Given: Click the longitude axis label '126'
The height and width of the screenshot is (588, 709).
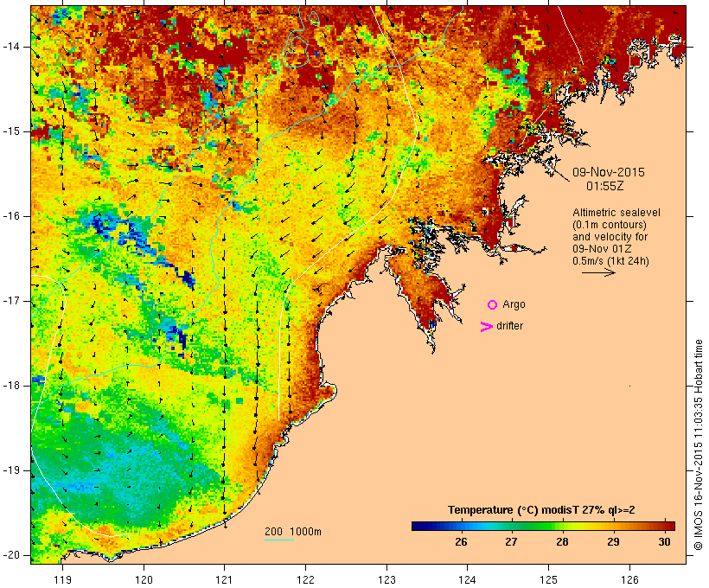Looking at the screenshot, I should (629, 579).
